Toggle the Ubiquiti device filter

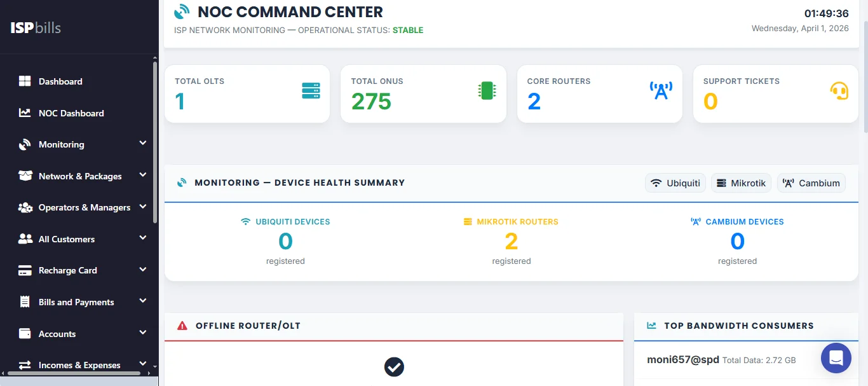pos(675,183)
